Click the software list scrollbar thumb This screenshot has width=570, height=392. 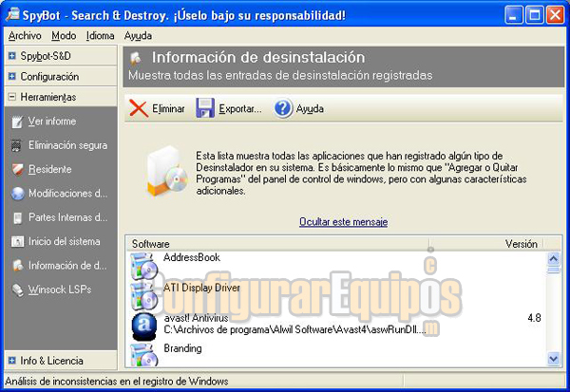(554, 271)
